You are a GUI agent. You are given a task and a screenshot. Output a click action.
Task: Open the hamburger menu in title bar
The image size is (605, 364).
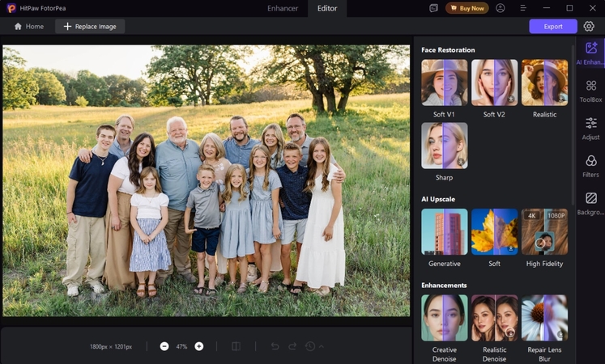523,8
